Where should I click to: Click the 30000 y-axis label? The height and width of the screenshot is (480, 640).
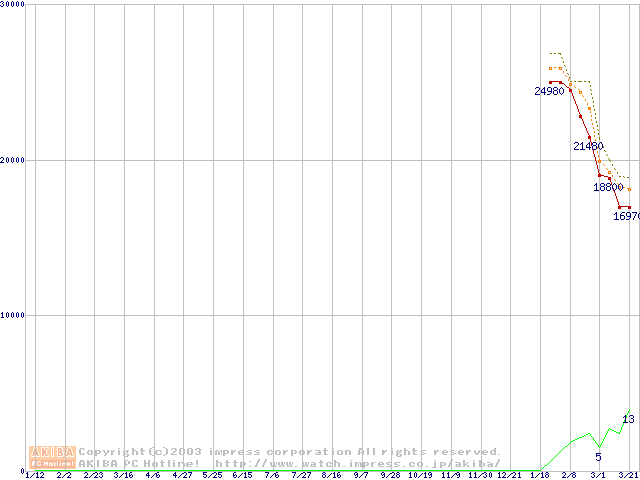pyautogui.click(x=14, y=5)
